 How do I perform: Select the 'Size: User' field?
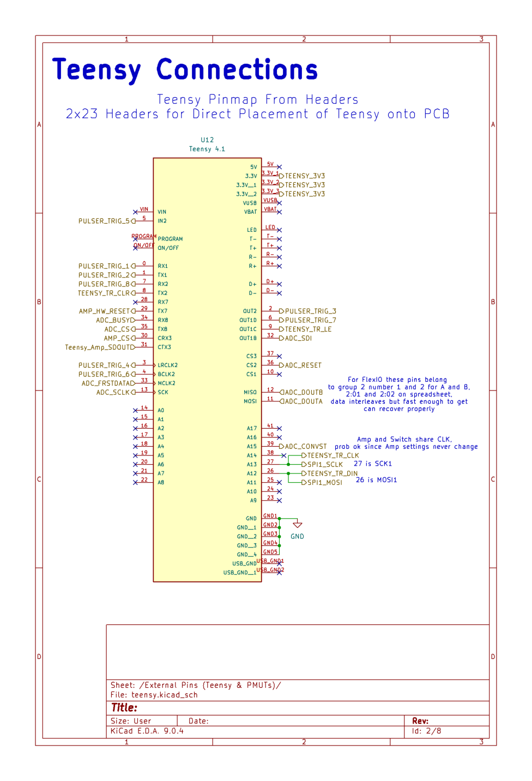131,721
